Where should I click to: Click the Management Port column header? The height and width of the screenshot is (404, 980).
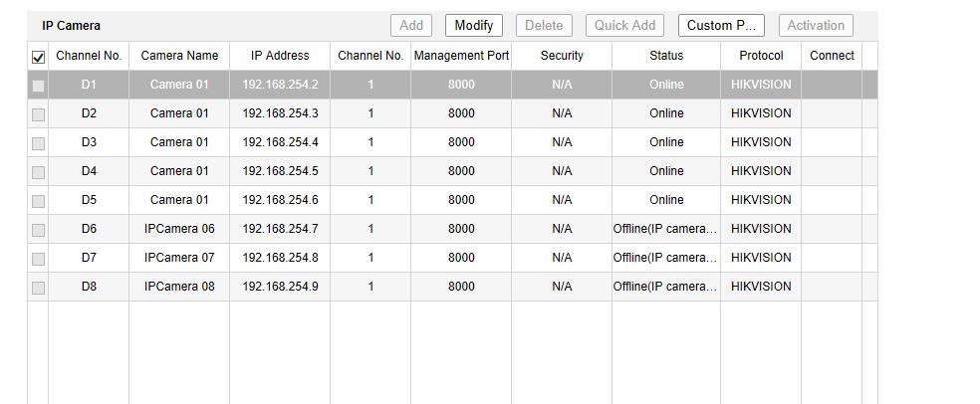point(461,56)
